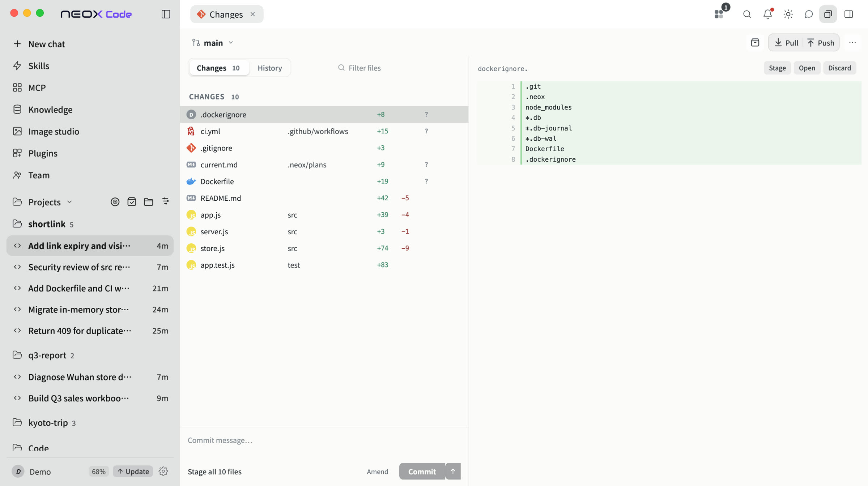Open the chat bubble icon
The width and height of the screenshot is (868, 486).
809,14
